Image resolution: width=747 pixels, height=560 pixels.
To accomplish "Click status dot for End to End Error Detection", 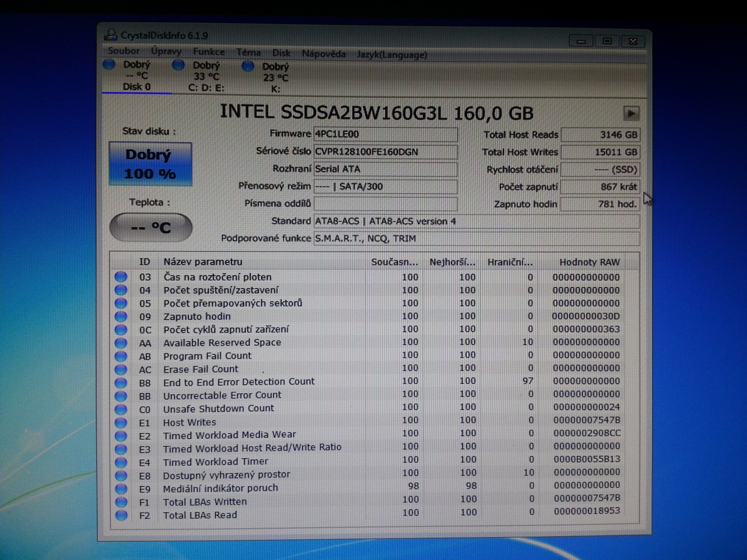I will [x=121, y=382].
